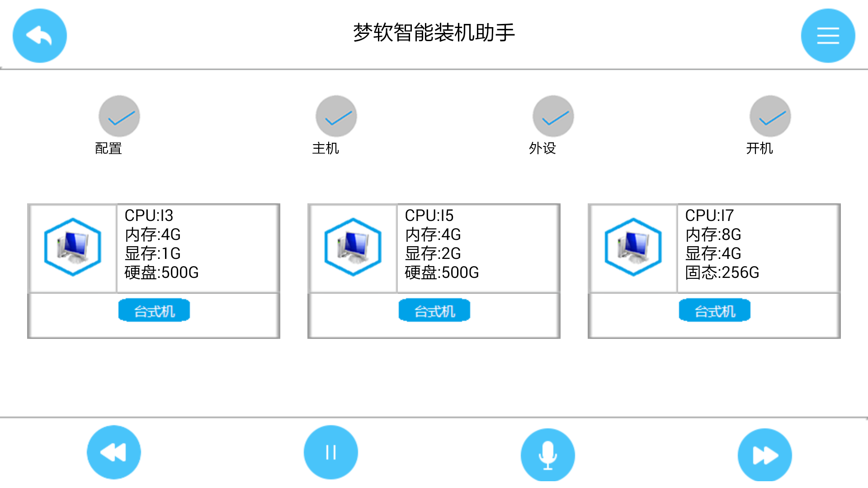
Task: Click the I7 desktop computer icon
Action: tap(633, 246)
